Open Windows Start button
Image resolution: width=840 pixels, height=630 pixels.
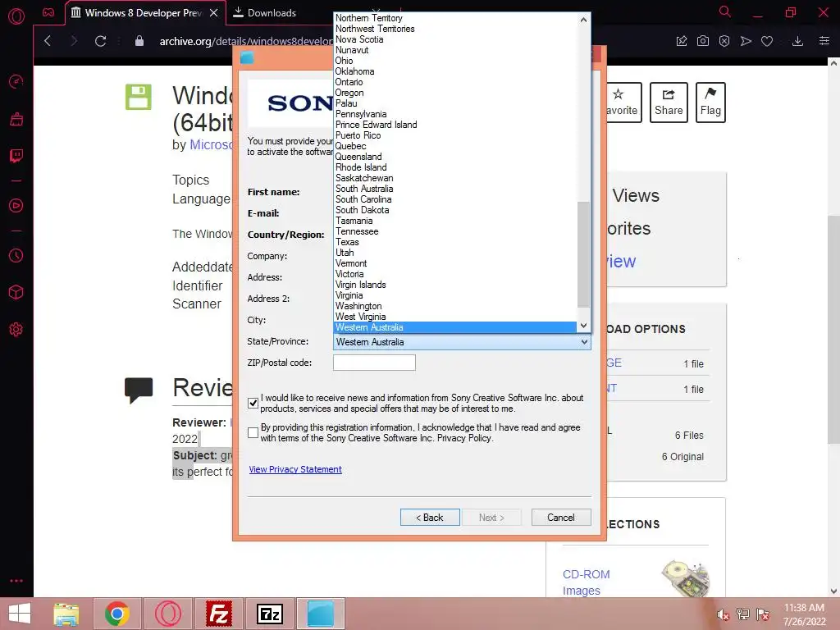20,614
